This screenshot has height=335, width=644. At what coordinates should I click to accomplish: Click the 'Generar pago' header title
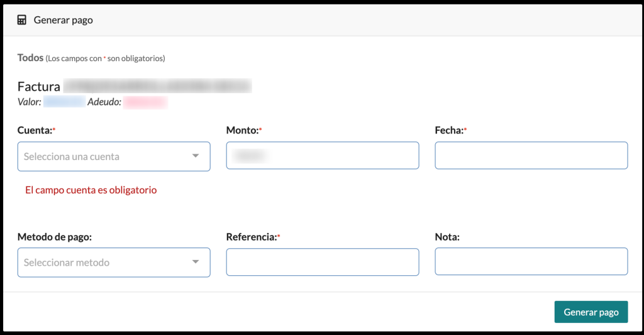(x=63, y=20)
